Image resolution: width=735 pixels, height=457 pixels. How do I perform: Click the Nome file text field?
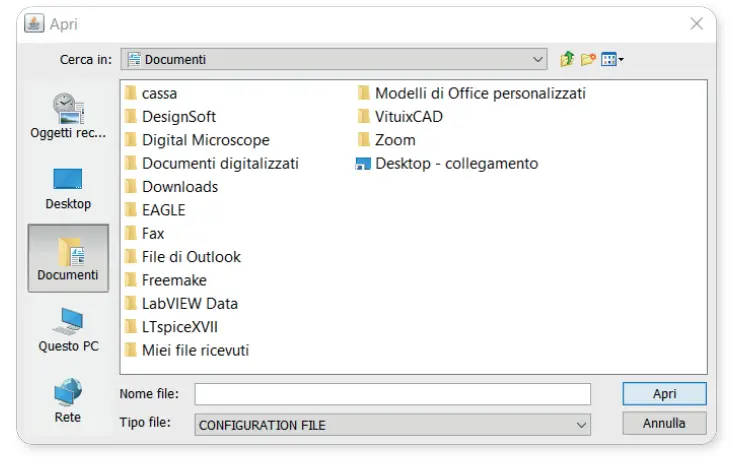pyautogui.click(x=392, y=394)
